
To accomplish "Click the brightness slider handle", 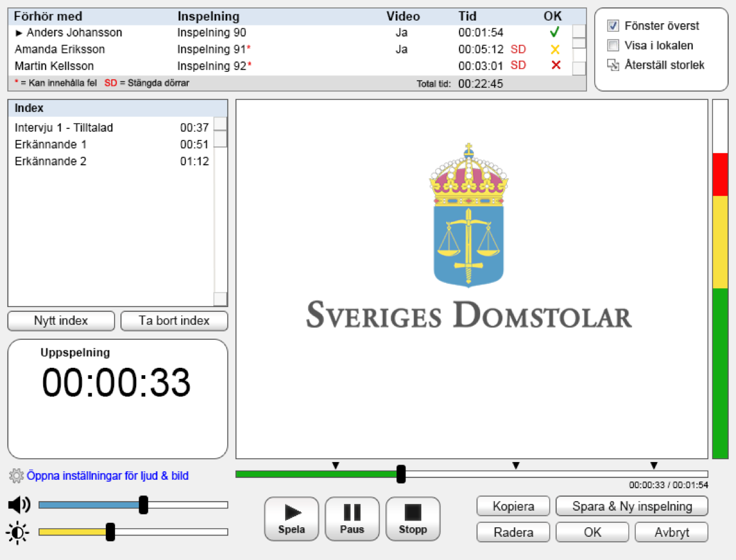I will click(111, 532).
